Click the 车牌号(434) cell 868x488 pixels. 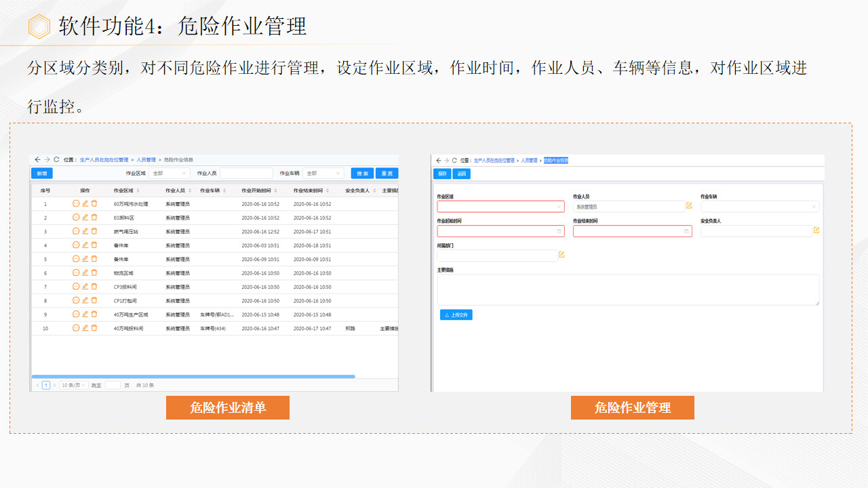coord(213,328)
